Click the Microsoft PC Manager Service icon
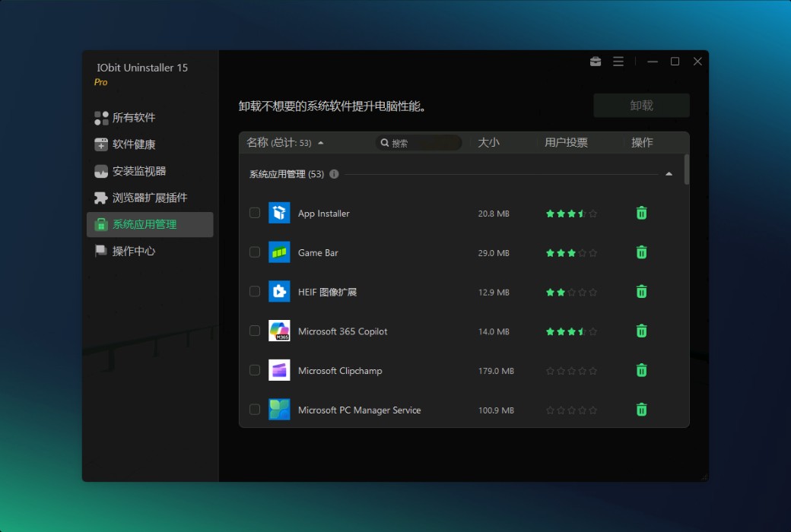Screen dimensions: 791x532 pyautogui.click(x=279, y=410)
